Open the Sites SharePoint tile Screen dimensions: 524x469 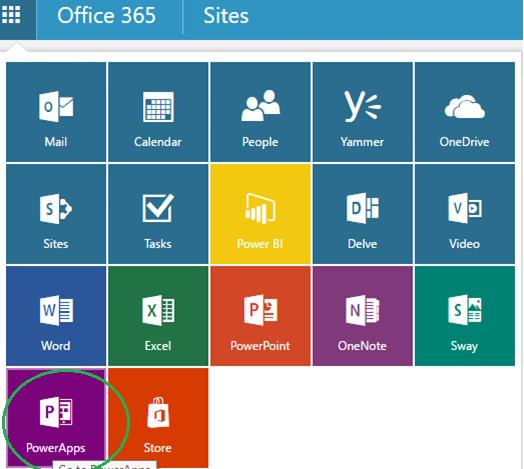click(x=56, y=214)
